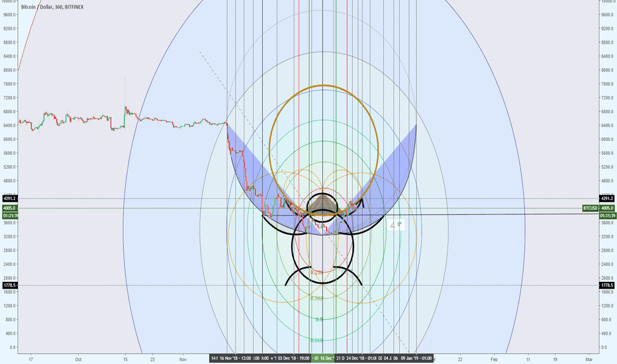The image size is (617, 364).
Task: Click 0.0 on the left price axis
Action: tap(13, 347)
